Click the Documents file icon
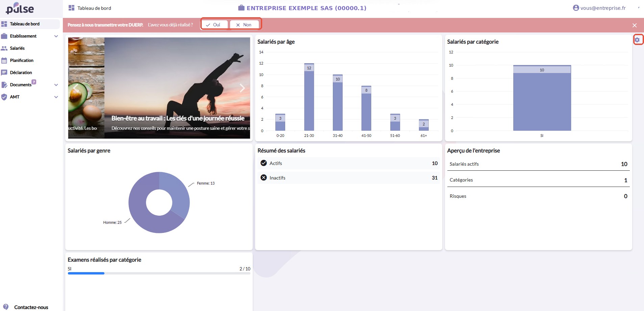This screenshot has height=311, width=644. point(4,85)
